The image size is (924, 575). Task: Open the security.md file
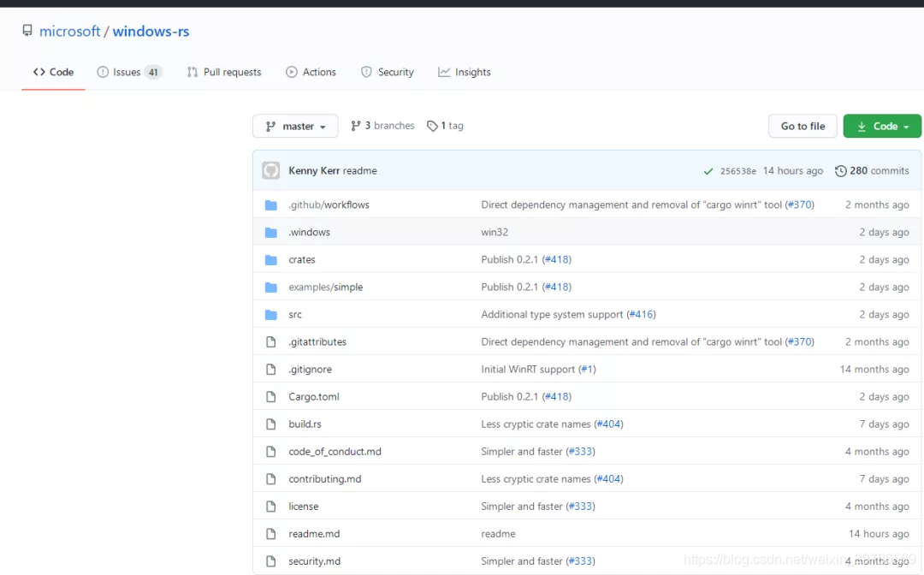(x=315, y=560)
